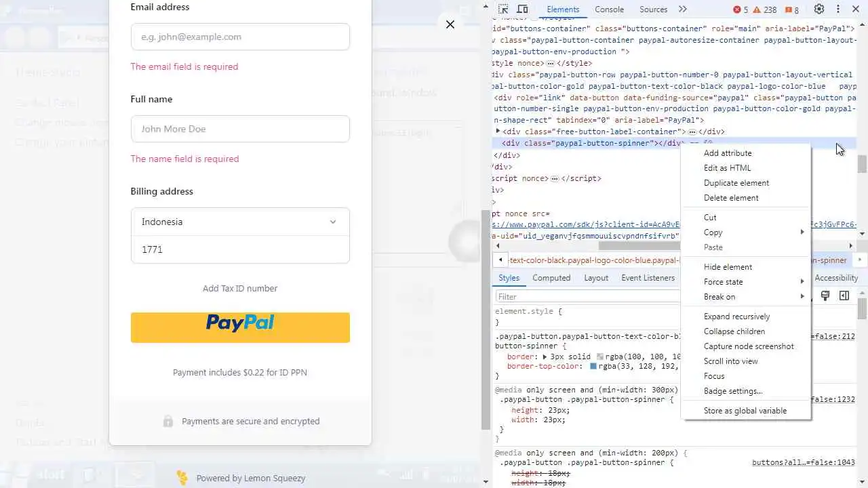
Task: Expand the collapsed style tag ellipsis
Action: point(551,63)
